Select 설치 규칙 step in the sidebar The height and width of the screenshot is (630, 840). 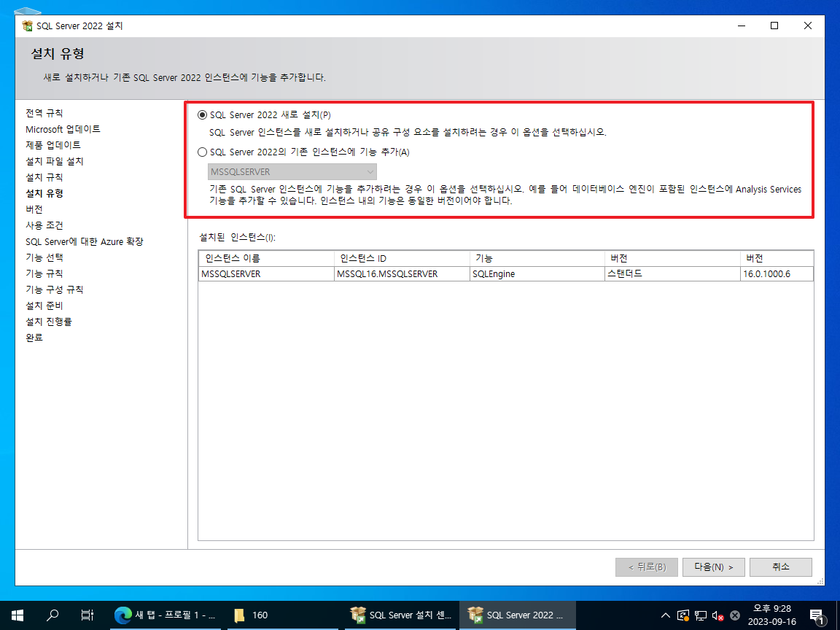(44, 177)
